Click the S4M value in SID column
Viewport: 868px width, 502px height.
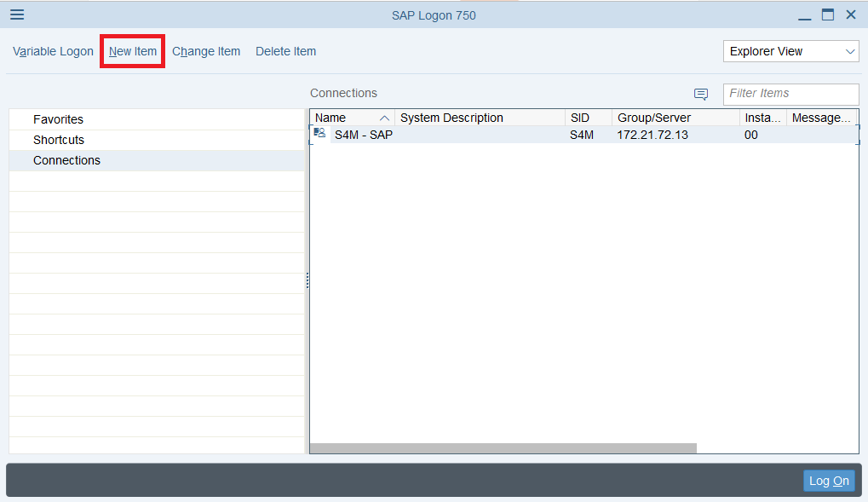tap(582, 136)
